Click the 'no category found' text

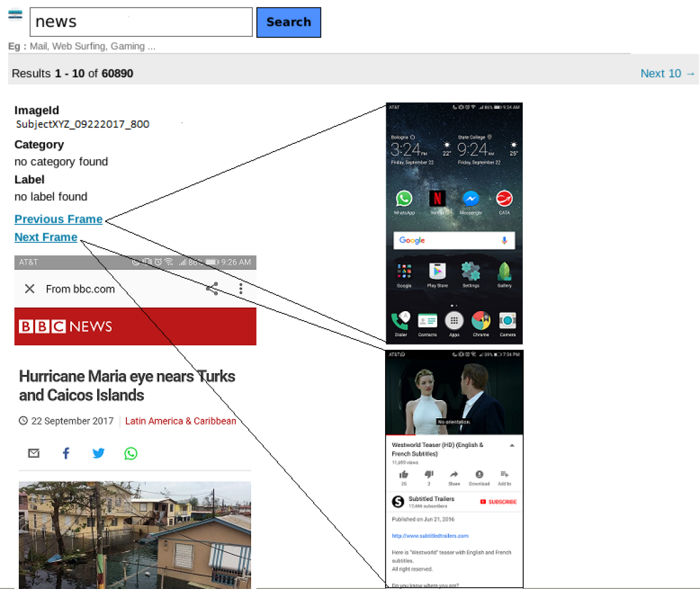61,161
